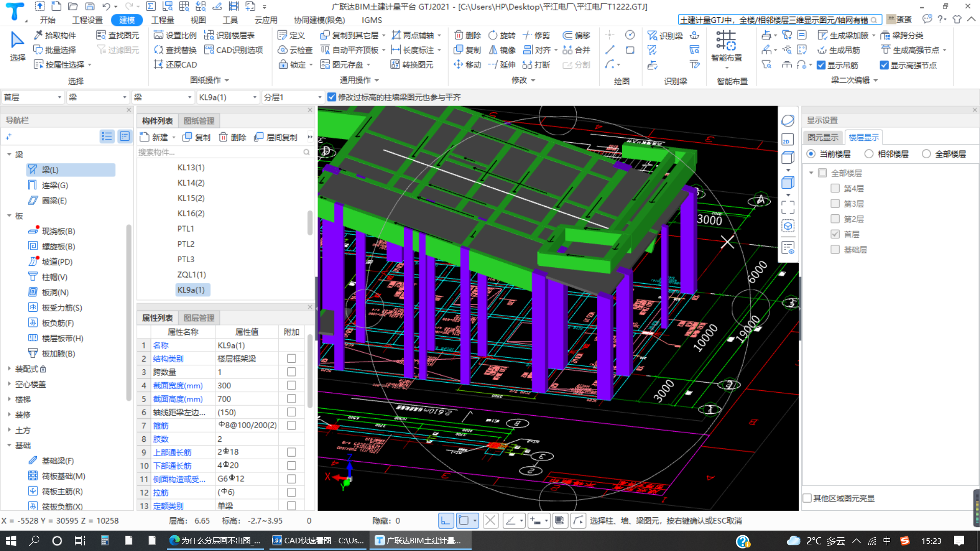
Task: Click the component list vertical scrollbar
Action: 310,222
